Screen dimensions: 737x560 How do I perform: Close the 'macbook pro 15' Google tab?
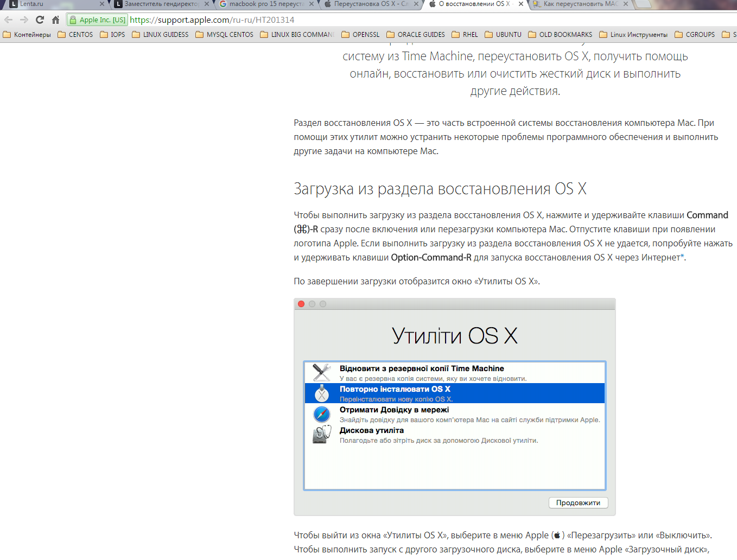coord(311,4)
